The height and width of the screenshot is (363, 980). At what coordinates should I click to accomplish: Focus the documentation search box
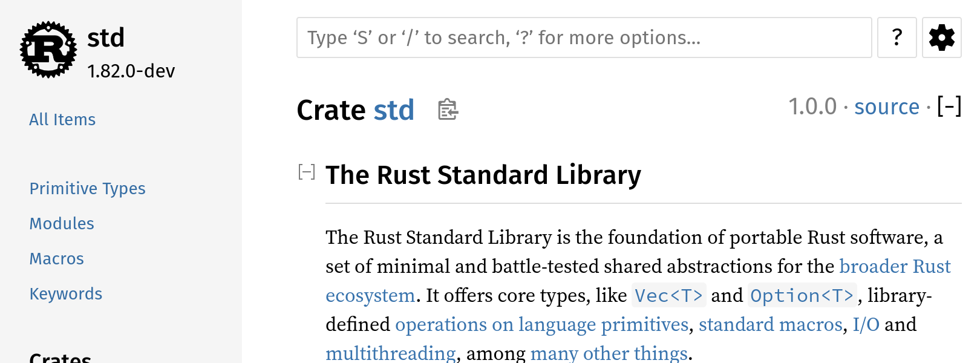tap(584, 38)
